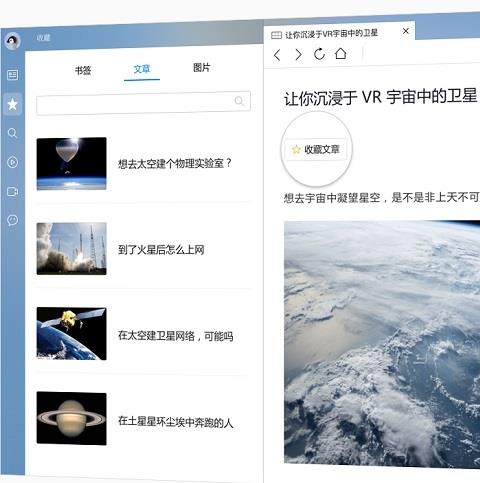Click the tab's page icon

(276, 35)
